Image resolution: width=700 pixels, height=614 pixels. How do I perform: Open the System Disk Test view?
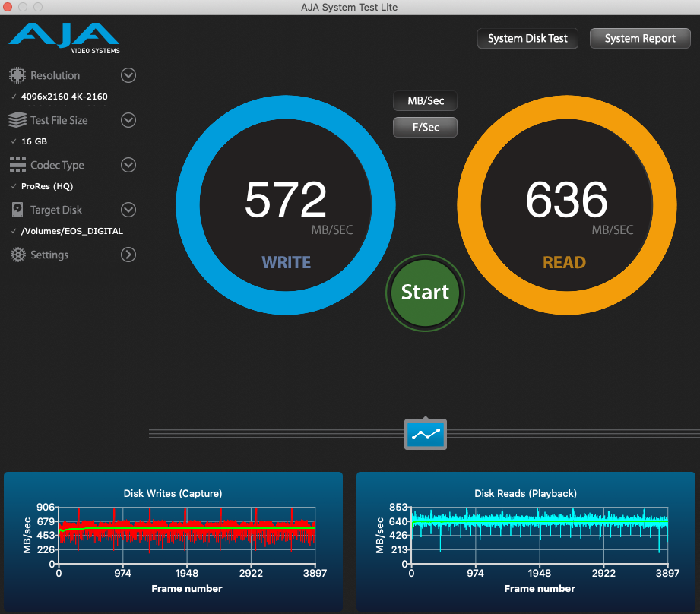(x=527, y=38)
